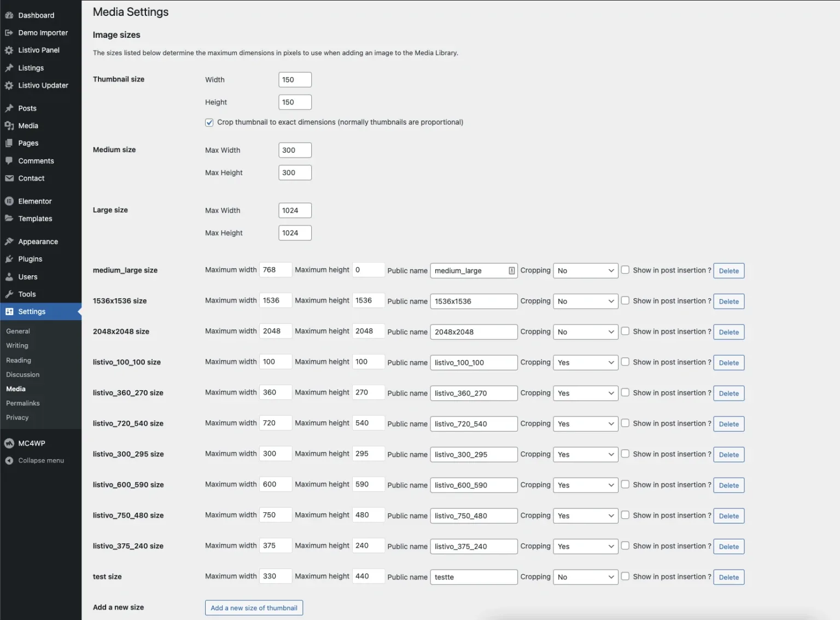
Task: Click the Media library icon
Action: [9, 126]
